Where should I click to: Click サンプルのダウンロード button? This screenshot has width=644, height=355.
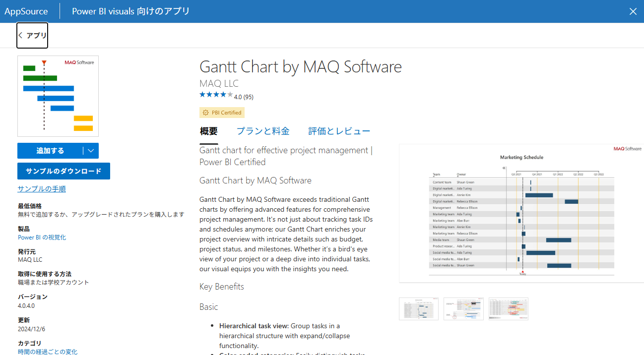point(64,171)
